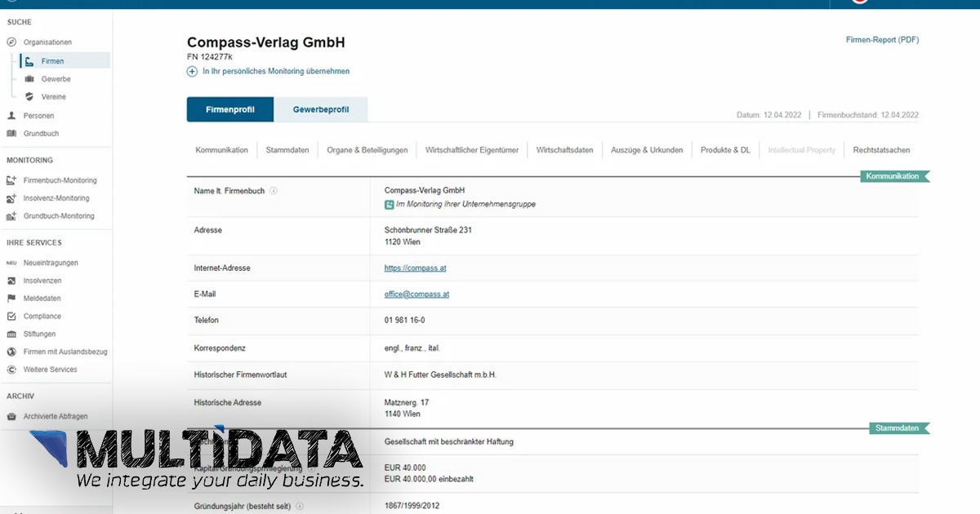Switch to the Gewerbeprofil tab

pyautogui.click(x=321, y=109)
